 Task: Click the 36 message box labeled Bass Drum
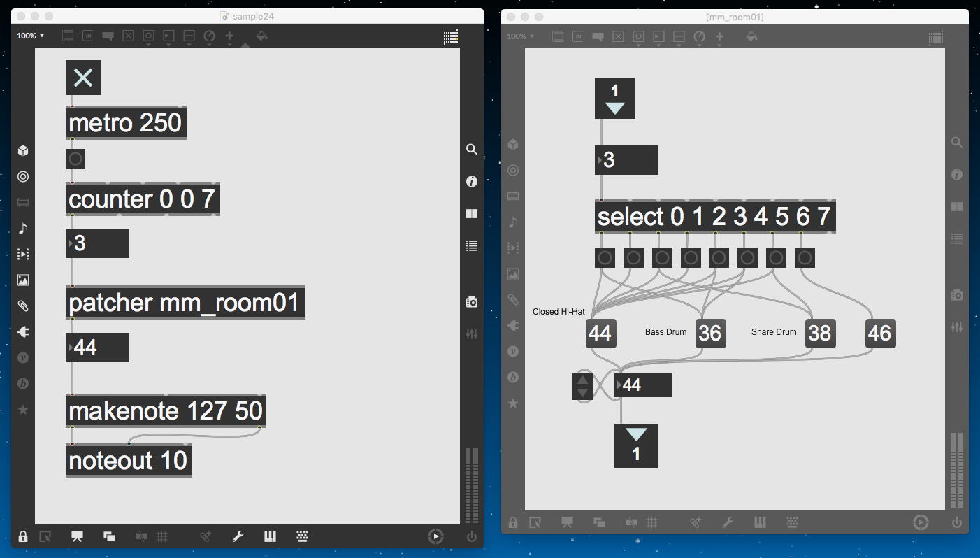click(x=709, y=334)
